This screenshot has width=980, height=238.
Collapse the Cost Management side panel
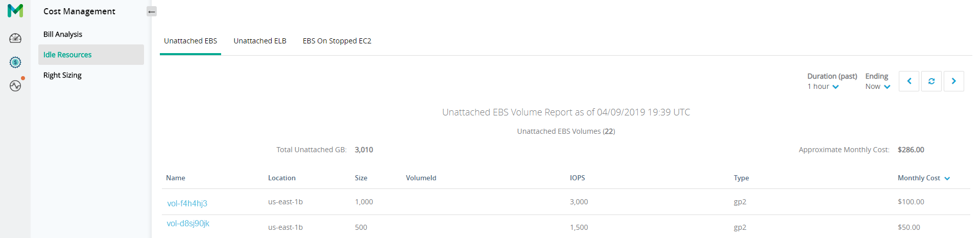coord(152,11)
